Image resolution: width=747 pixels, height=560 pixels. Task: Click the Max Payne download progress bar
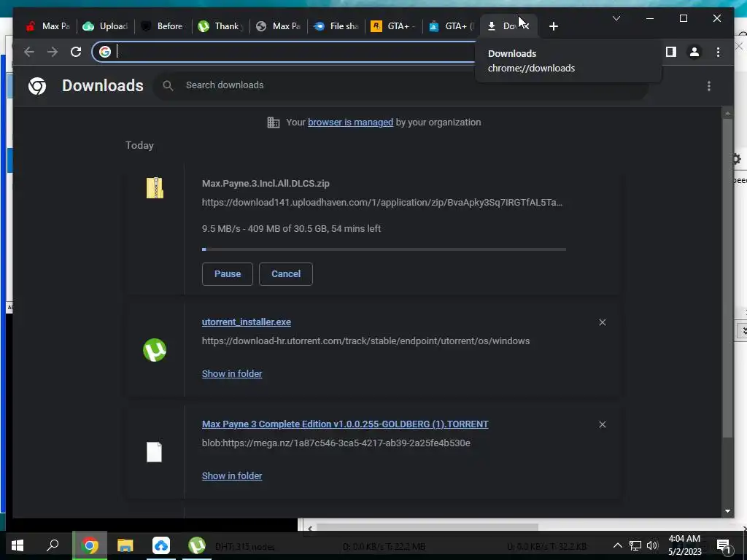click(384, 249)
